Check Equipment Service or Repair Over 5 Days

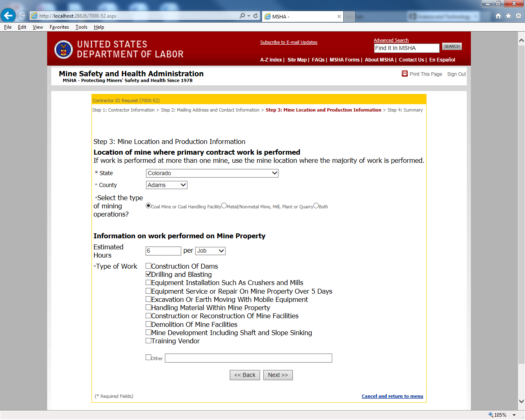(148, 291)
